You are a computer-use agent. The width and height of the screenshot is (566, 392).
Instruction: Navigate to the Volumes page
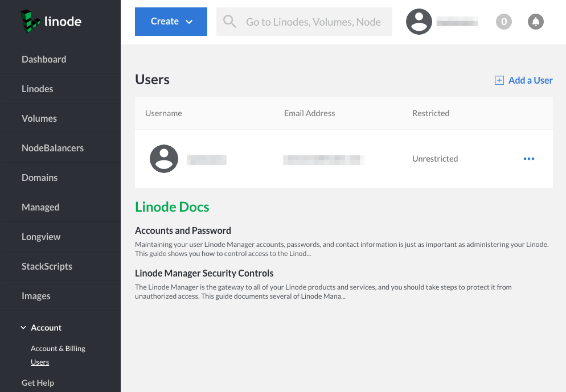[39, 118]
